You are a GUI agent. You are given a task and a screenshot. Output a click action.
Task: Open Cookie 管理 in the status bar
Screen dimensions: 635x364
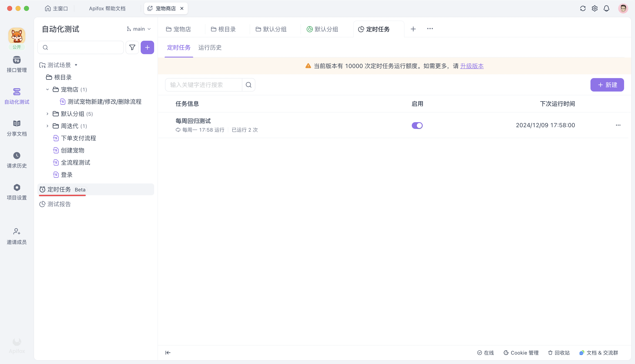tap(521, 352)
